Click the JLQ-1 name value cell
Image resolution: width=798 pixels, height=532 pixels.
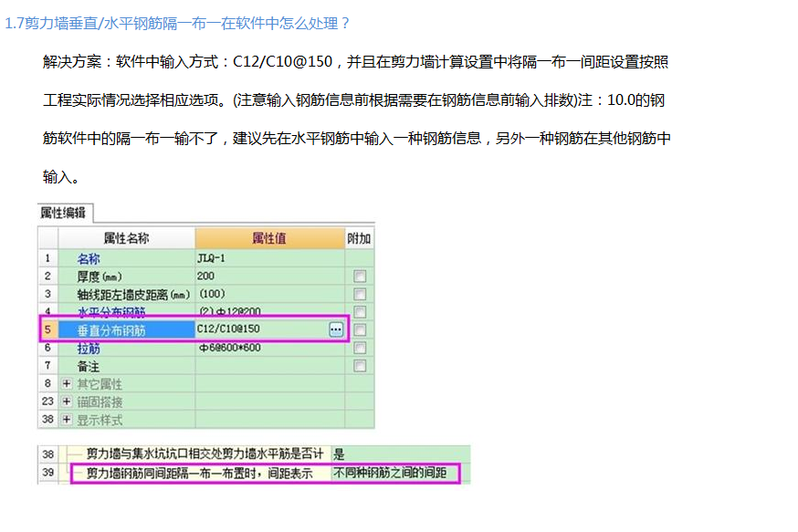point(269,258)
